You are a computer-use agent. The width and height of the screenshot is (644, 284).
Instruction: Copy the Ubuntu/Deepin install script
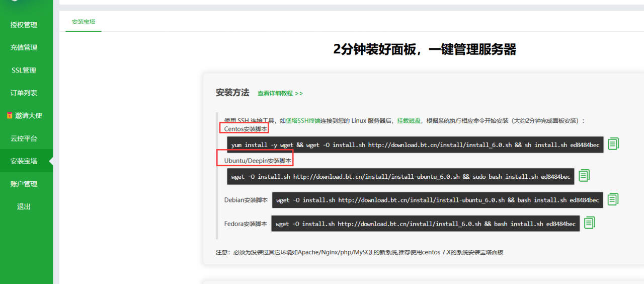(x=584, y=176)
